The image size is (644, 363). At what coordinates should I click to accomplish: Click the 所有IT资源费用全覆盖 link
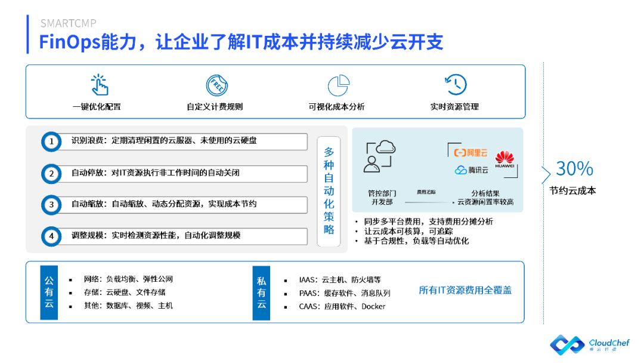467,290
